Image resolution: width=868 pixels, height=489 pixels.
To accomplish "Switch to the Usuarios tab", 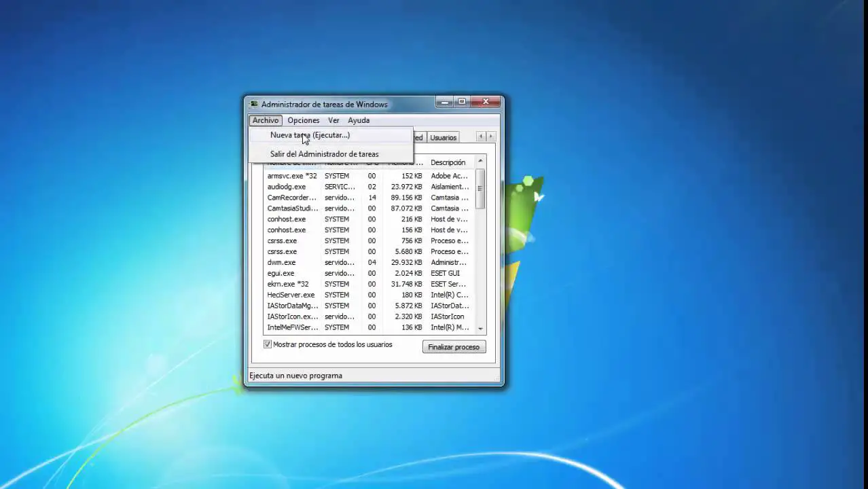I will point(443,137).
